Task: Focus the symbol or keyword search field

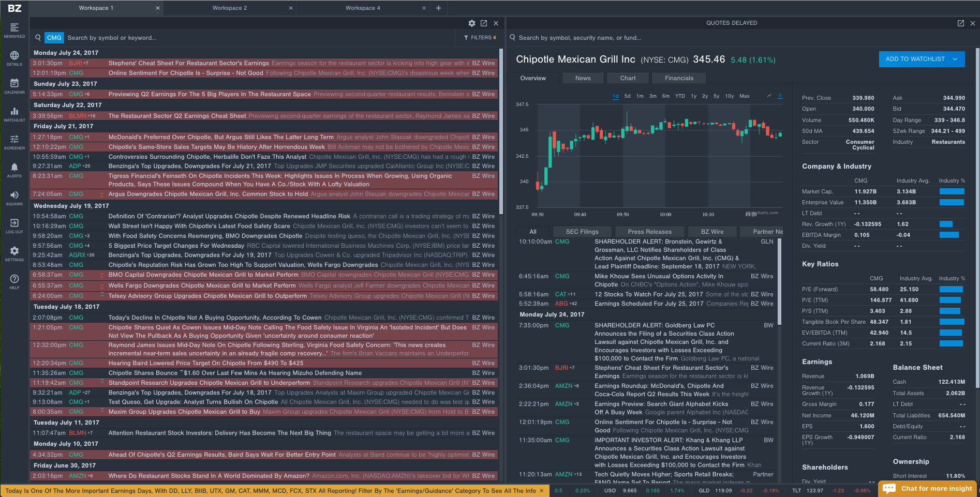Action: (x=259, y=38)
